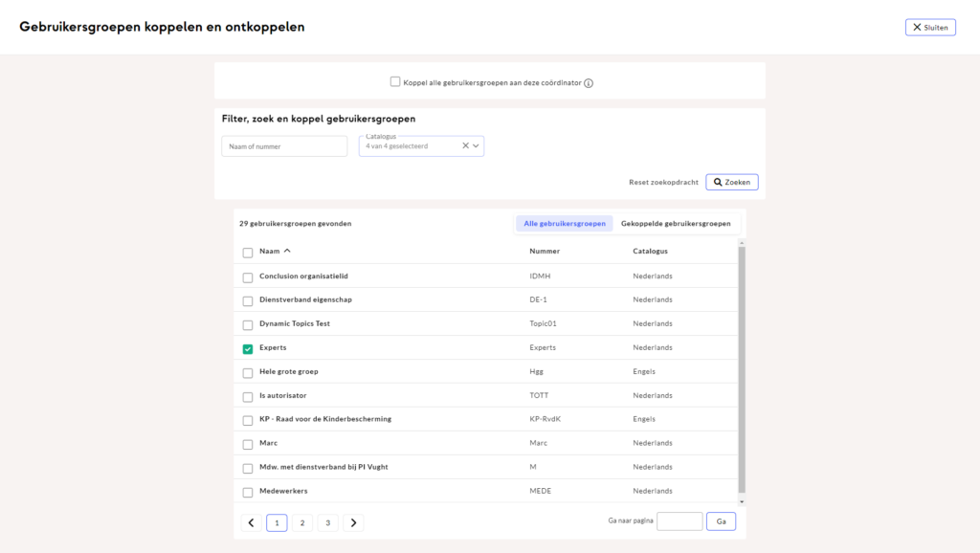This screenshot has height=553, width=980.
Task: Go to the previous page with left arrow
Action: click(251, 522)
